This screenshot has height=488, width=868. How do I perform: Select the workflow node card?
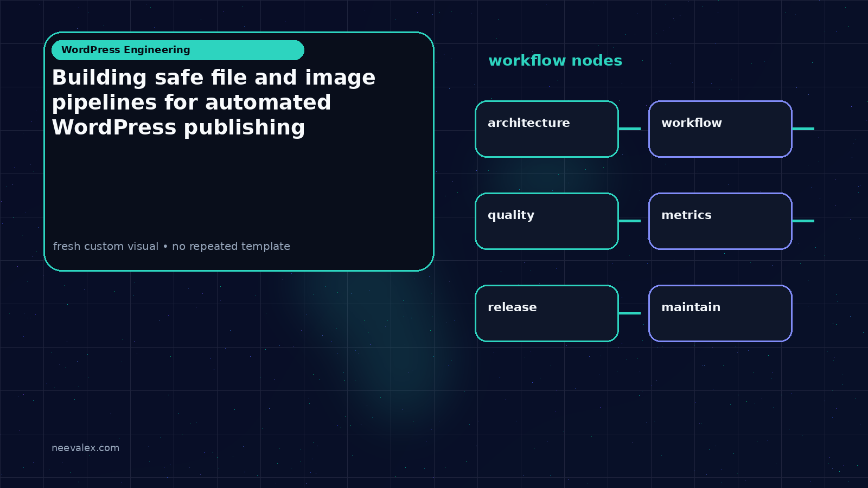coord(720,129)
